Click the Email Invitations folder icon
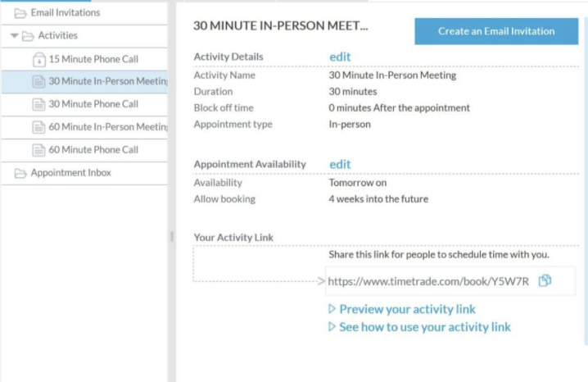 pos(20,13)
